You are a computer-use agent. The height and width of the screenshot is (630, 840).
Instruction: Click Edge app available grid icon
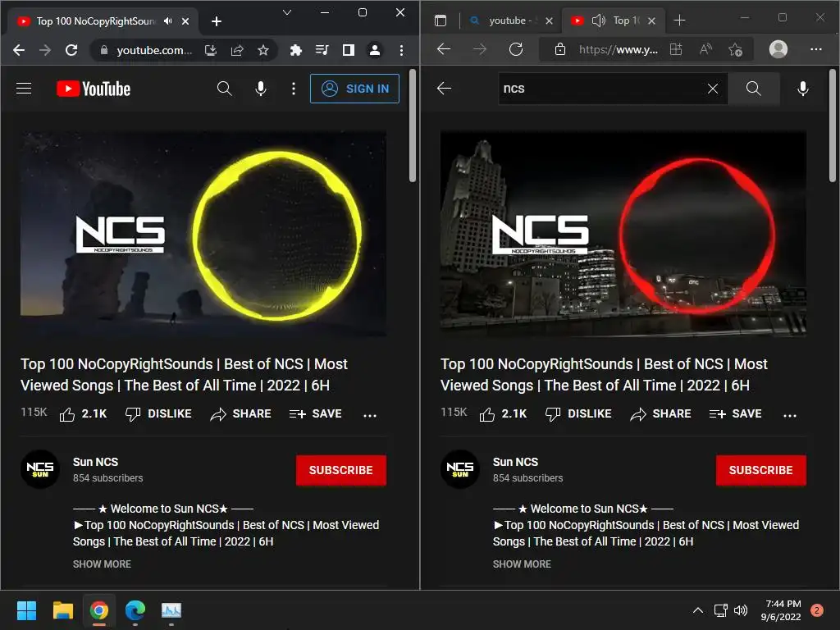[676, 49]
